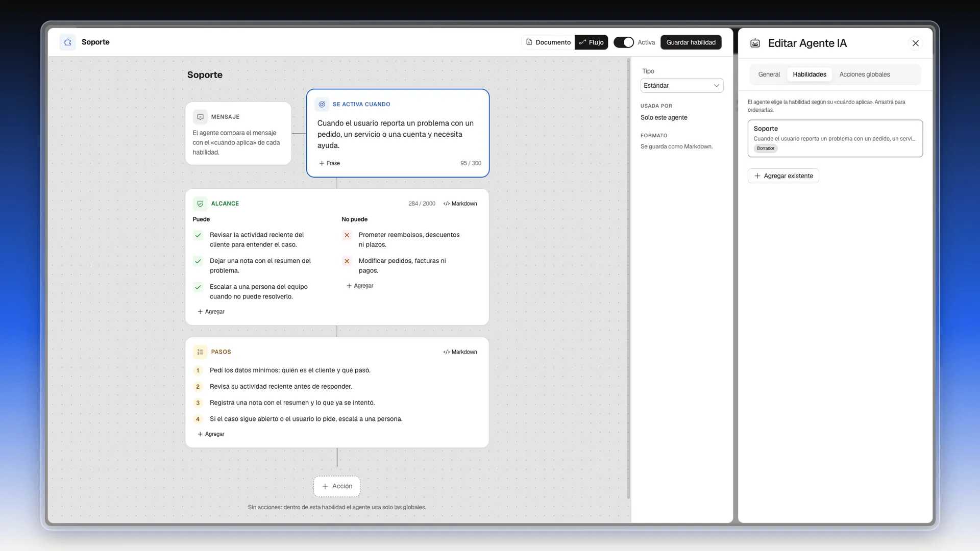Click Agregar under the Puede list
The height and width of the screenshot is (551, 980).
211,312
